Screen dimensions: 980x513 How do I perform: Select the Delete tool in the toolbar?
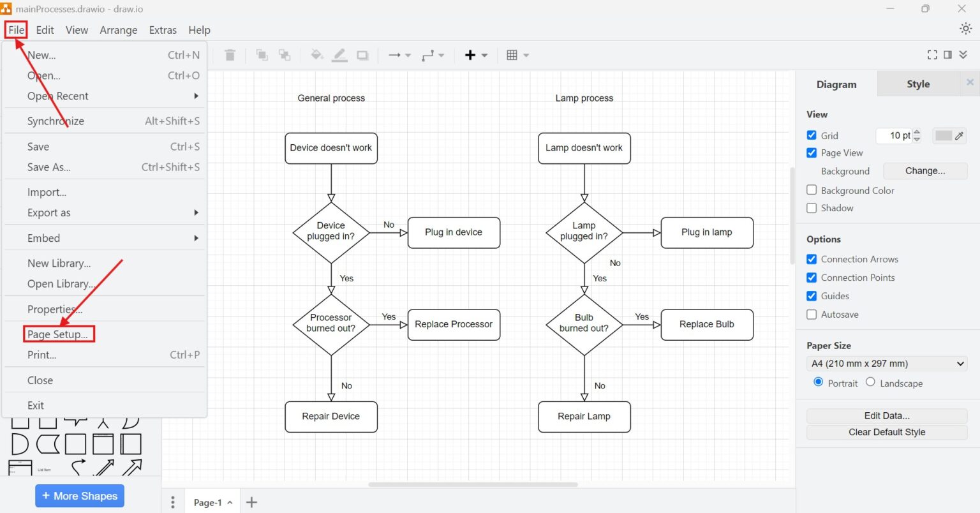[230, 55]
